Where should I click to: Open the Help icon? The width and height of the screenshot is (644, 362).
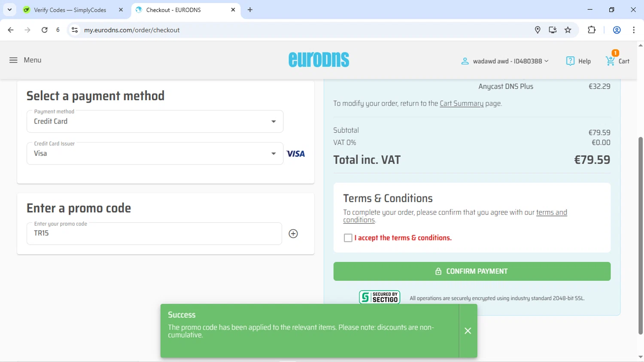click(x=570, y=61)
